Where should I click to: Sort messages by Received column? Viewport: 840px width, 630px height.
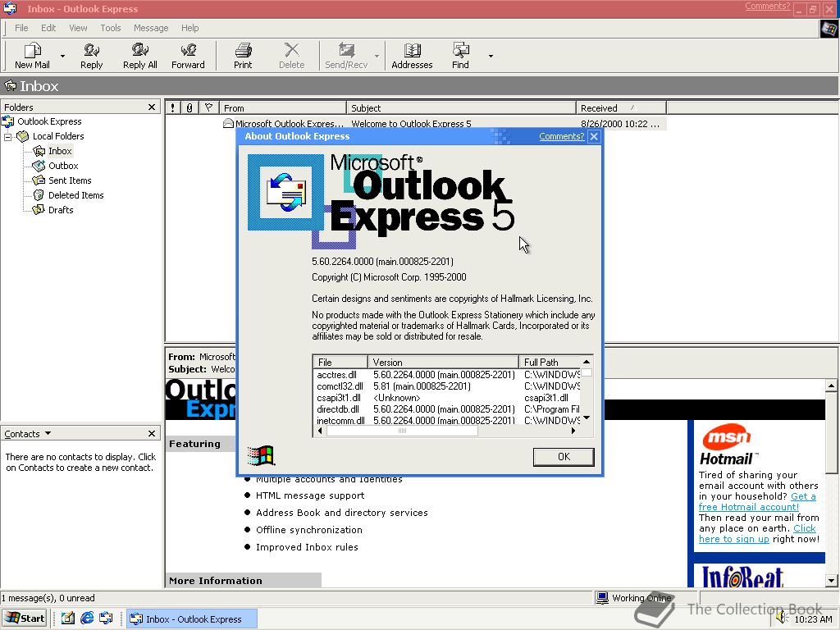(x=622, y=107)
